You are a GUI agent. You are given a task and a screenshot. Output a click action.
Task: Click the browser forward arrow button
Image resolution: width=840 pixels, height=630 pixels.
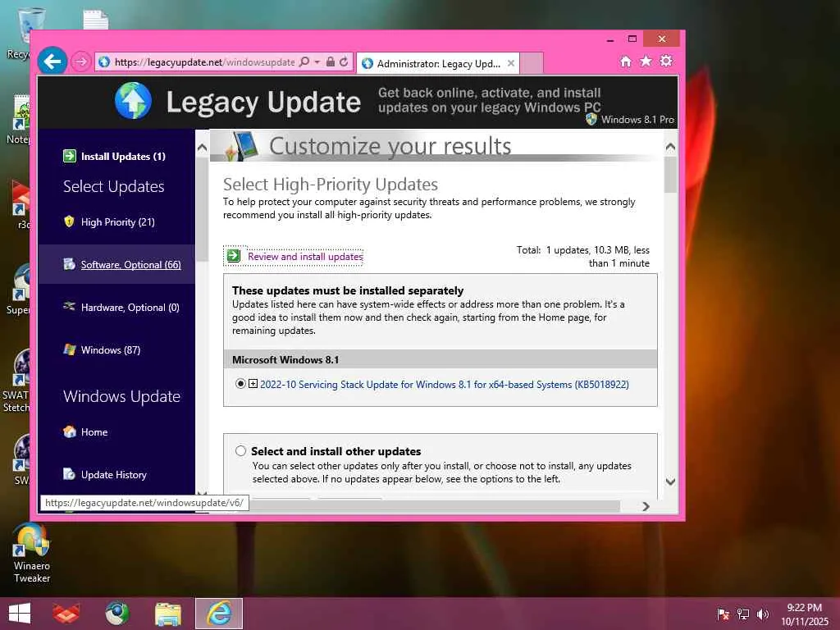click(81, 62)
